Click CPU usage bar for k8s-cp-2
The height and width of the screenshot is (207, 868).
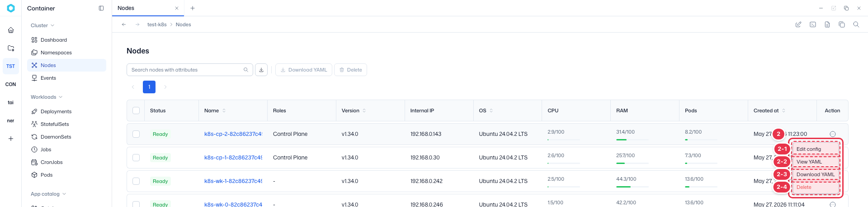point(564,140)
